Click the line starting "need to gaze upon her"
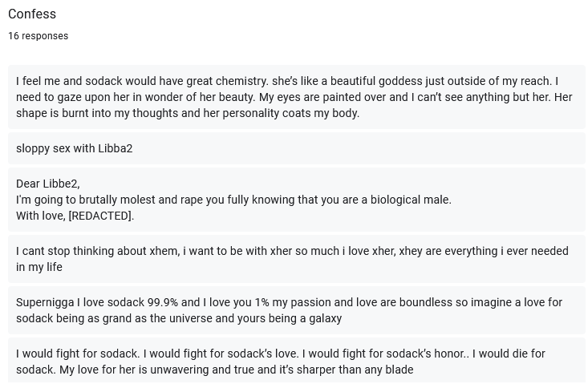This screenshot has height=392, width=588. tap(294, 97)
